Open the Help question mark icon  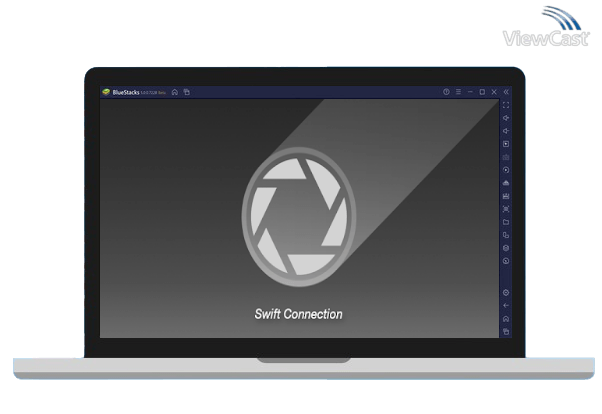click(446, 92)
